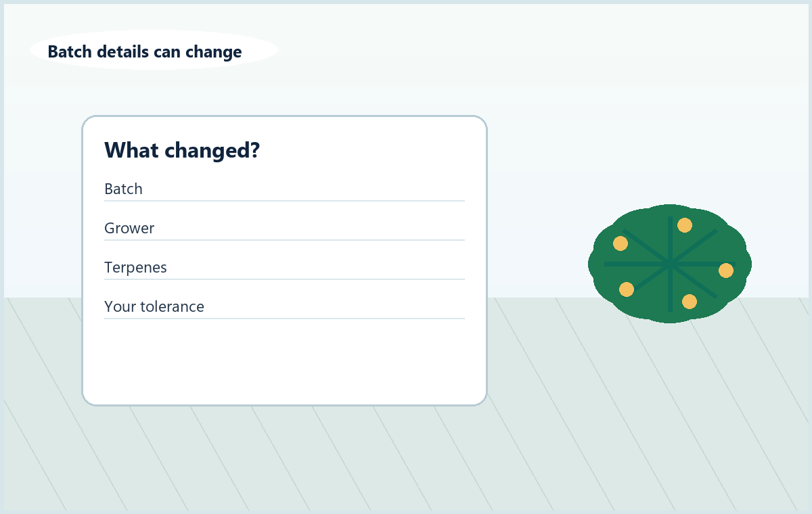Select the "What changed?" heading

click(182, 150)
